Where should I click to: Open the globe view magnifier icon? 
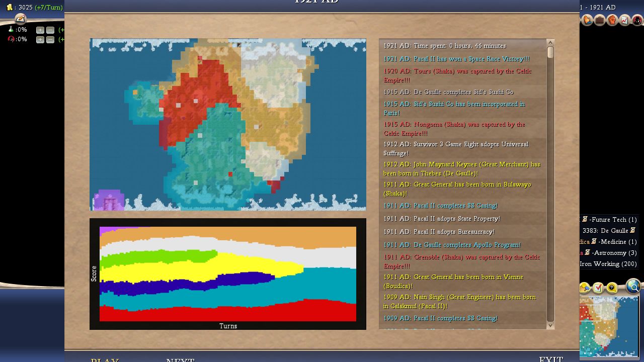pos(633,286)
